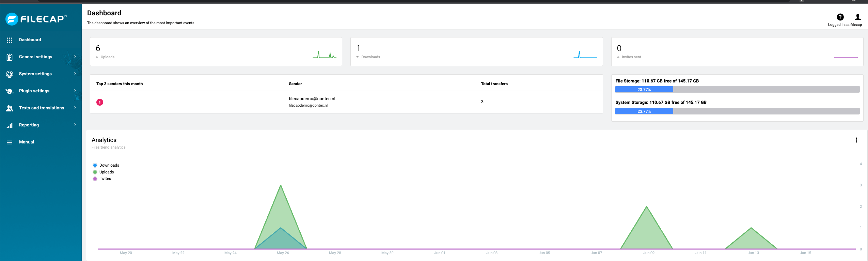Screen dimensions: 868x261
Task: Click the Texts and translations people icon
Action: coord(10,108)
